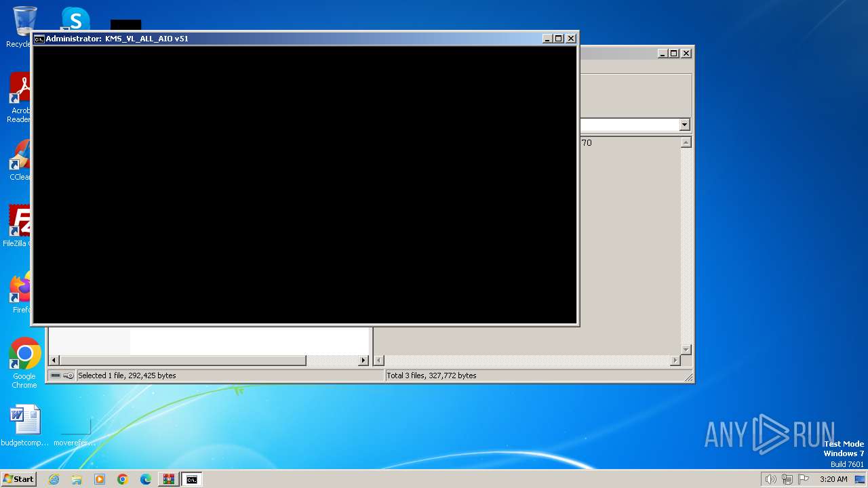Click the WinRAR window resize grip
868x488 pixels.
[x=689, y=378]
